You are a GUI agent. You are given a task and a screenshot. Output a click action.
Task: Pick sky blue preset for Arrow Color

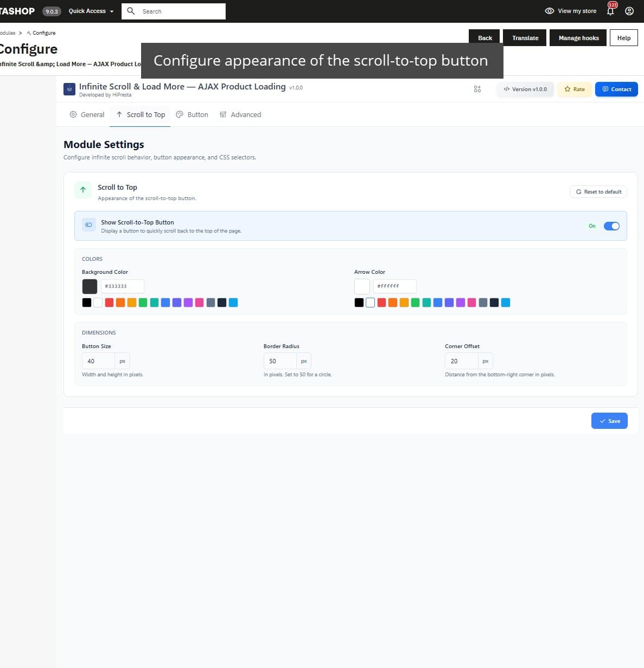click(506, 303)
